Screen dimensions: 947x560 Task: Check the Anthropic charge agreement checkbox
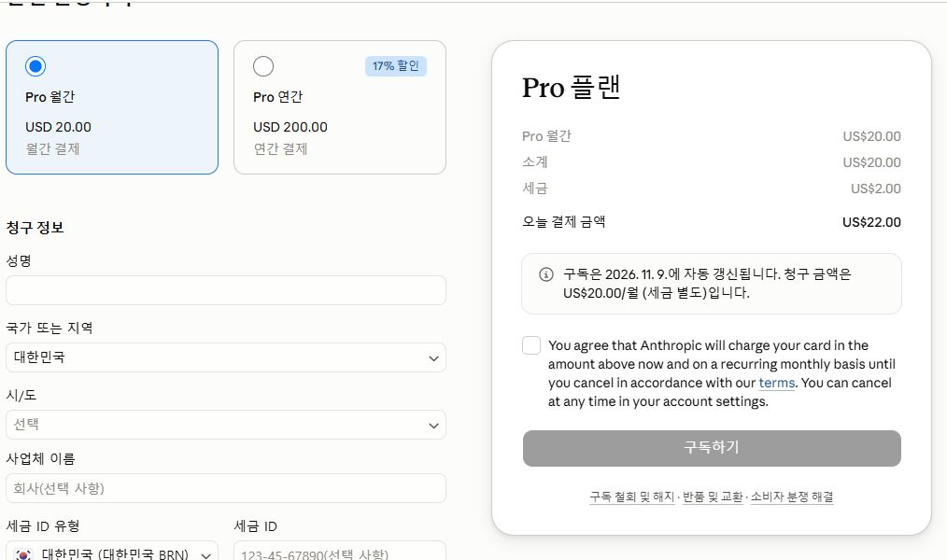coord(531,345)
